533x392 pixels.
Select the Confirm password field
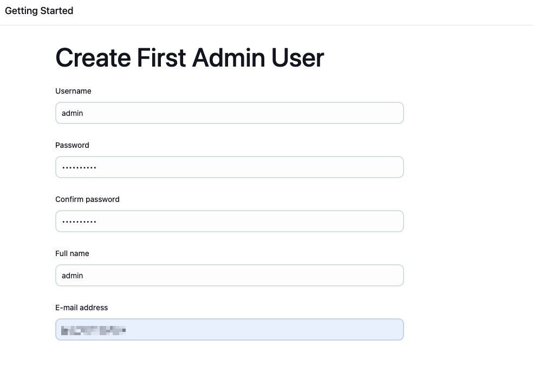(x=229, y=221)
